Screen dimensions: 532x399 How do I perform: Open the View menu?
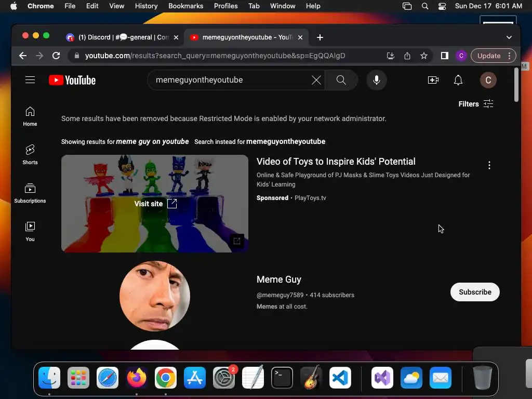pyautogui.click(x=117, y=6)
